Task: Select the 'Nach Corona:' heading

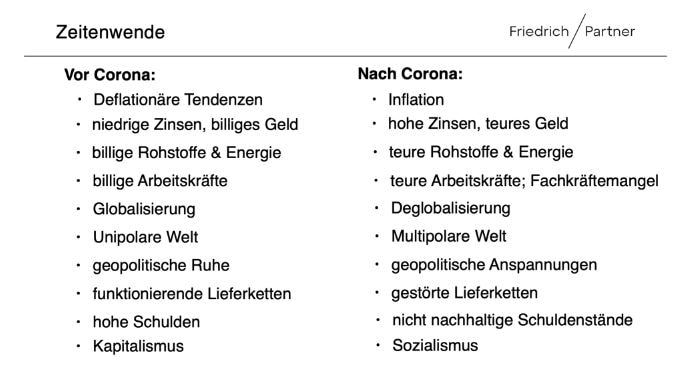Action: [410, 74]
